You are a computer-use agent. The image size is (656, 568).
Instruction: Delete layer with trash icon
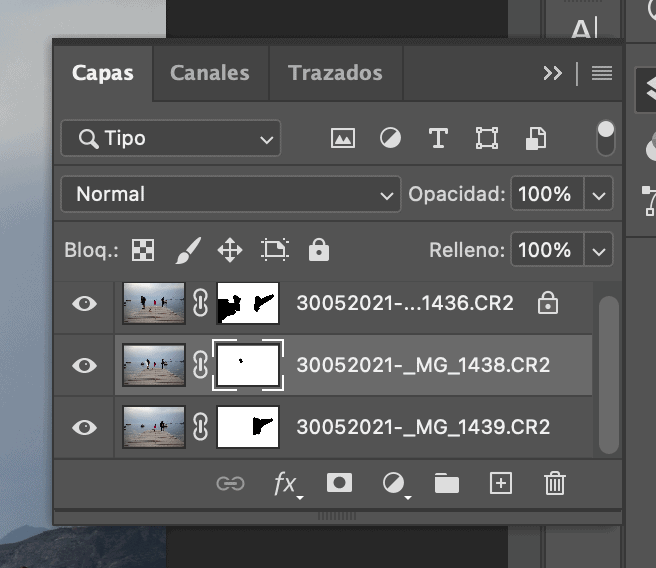pos(555,484)
